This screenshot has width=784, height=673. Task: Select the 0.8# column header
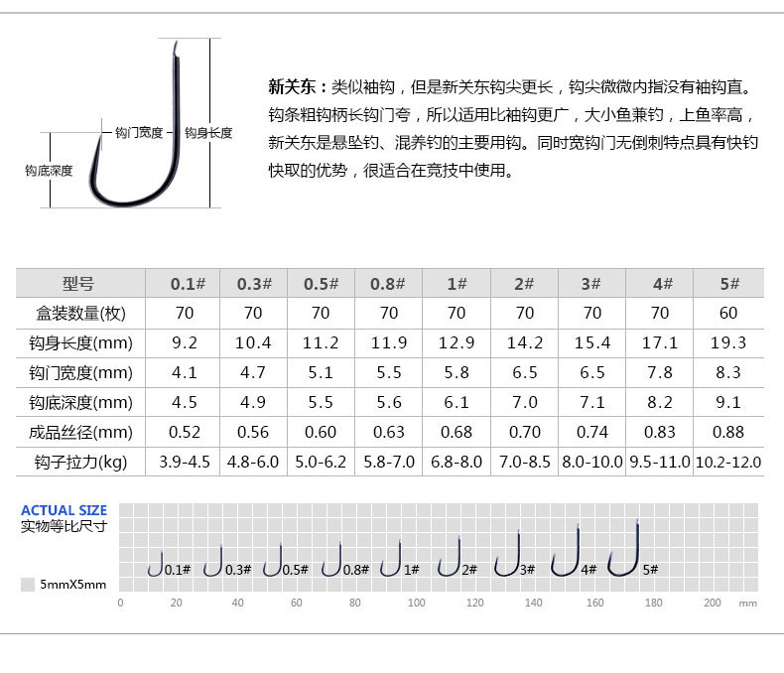387,284
